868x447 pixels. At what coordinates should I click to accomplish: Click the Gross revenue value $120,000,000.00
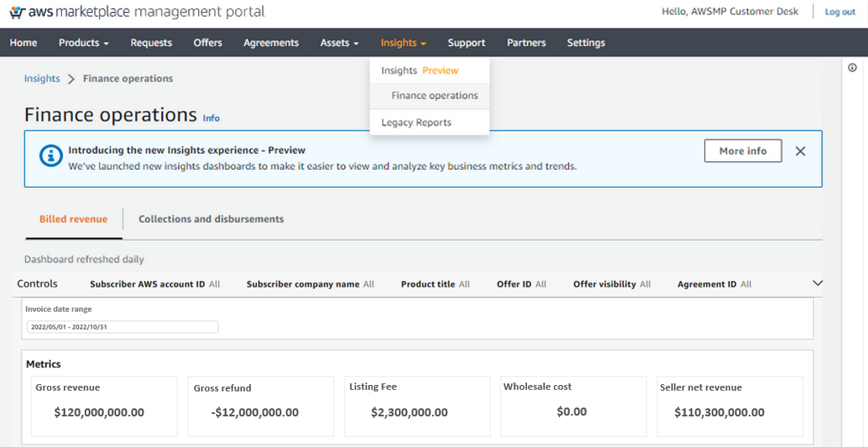coord(99,412)
